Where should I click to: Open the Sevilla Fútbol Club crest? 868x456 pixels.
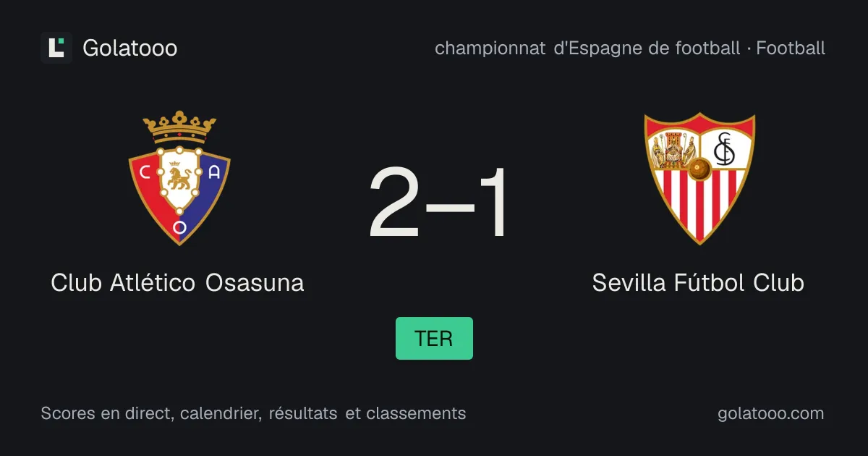click(699, 178)
